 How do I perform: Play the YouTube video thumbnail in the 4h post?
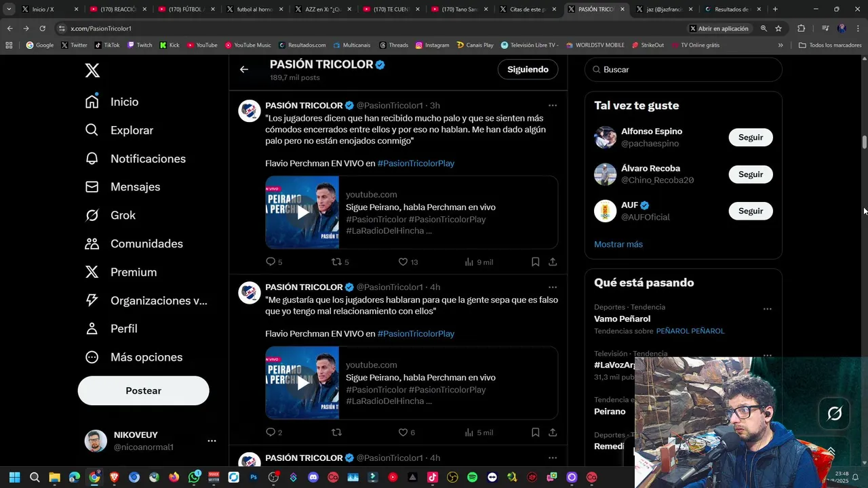(x=302, y=382)
